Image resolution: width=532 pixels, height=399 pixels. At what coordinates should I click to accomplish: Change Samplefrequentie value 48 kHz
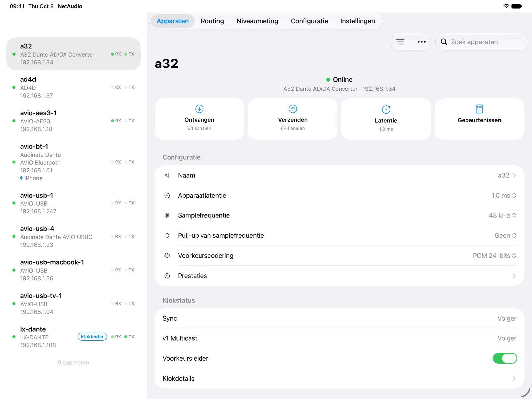[x=502, y=215]
